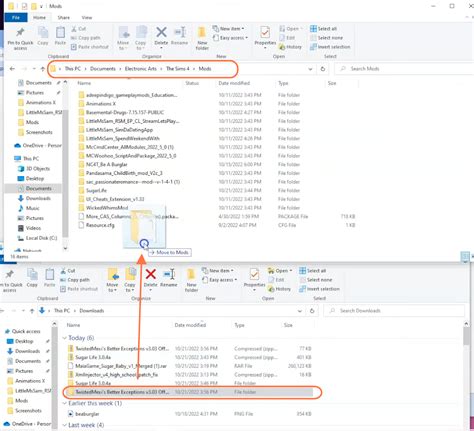Expand address history dropdown in Mods window
Screen dimensions: 474x431
tap(310, 69)
